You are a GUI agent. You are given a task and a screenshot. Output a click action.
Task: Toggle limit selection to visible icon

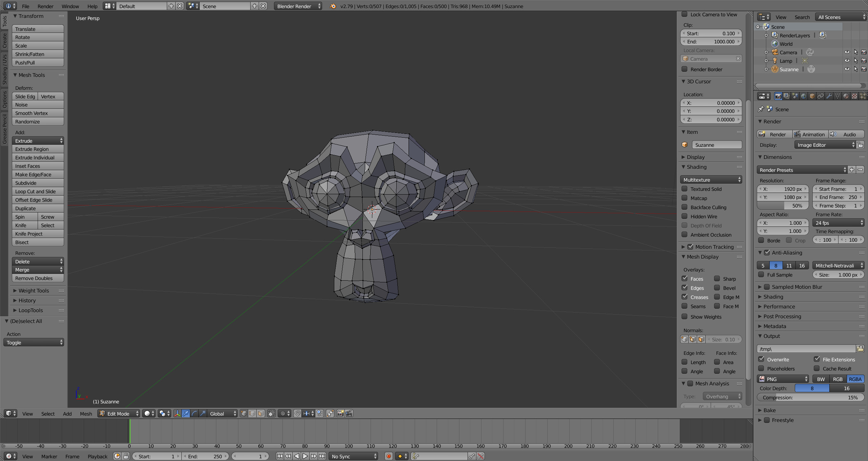(x=271, y=414)
